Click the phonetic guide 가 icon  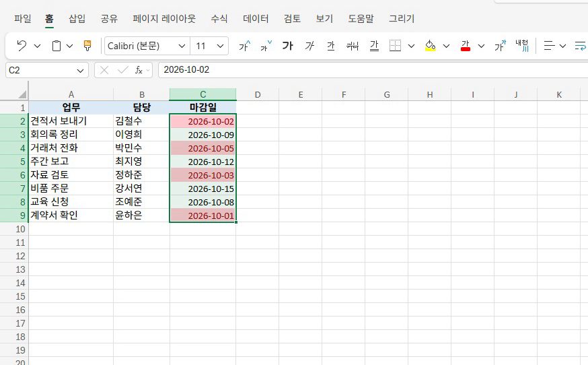tap(500, 46)
